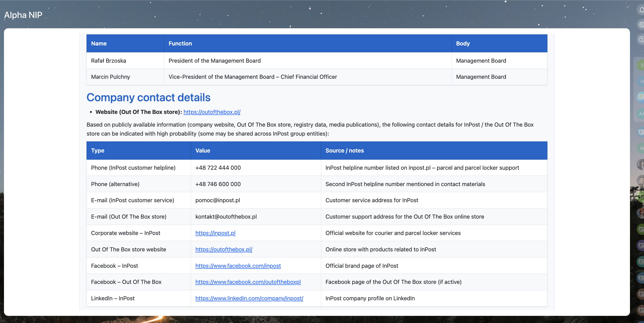Screen dimensions: 644x323
Task: Open the speech bubble chat icon
Action: (641, 97)
